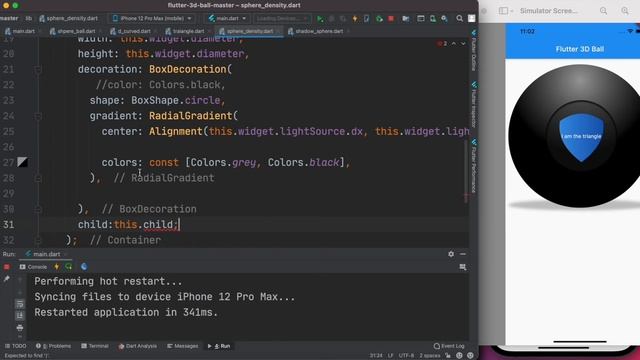Image resolution: width=640 pixels, height=360 pixels.
Task: Open the Messages tool window
Action: point(182,346)
